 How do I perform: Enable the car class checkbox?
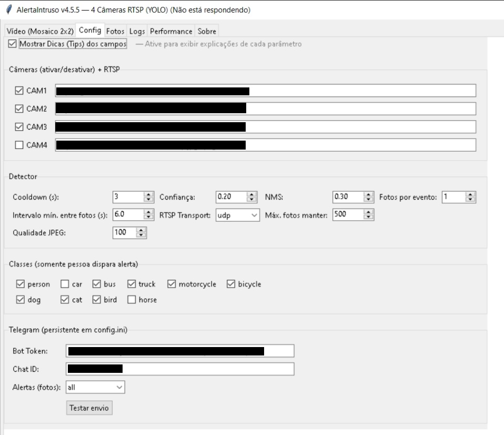[x=65, y=284]
